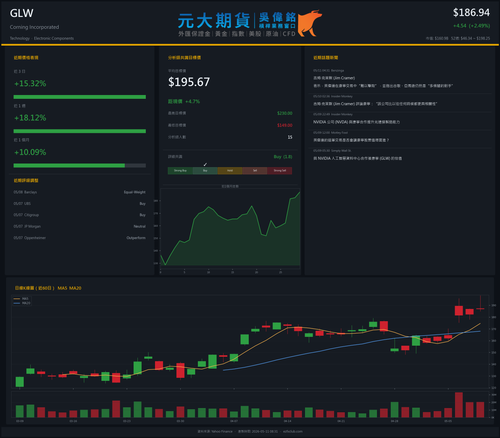Screen dimensions: 500x438
Task: Open the NVIDIA (NVDA) news headline
Action: 356,122
